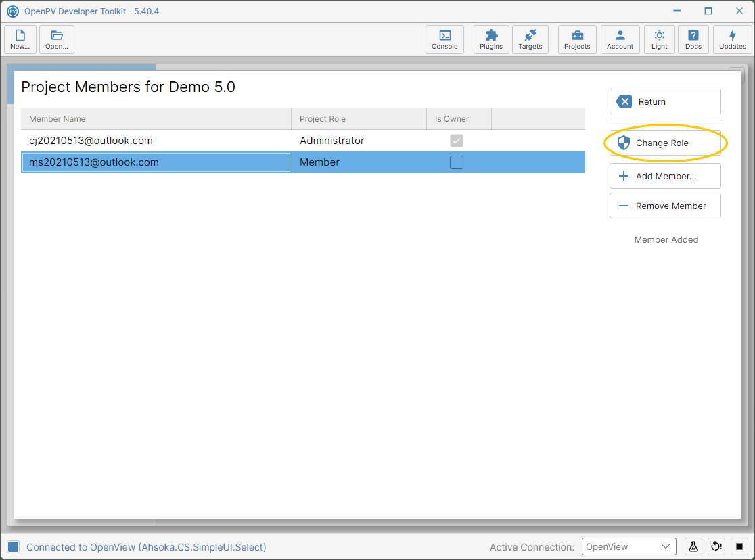This screenshot has height=560, width=755.
Task: Click the Return button
Action: (665, 101)
